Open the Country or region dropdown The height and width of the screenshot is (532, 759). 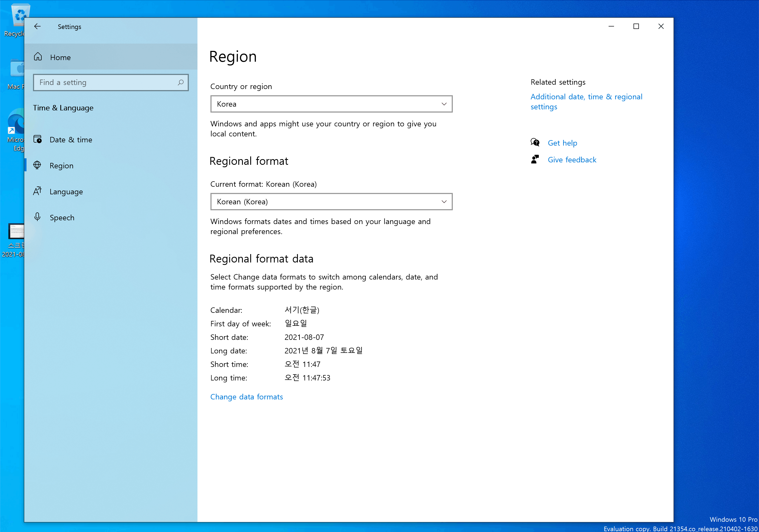coord(331,104)
